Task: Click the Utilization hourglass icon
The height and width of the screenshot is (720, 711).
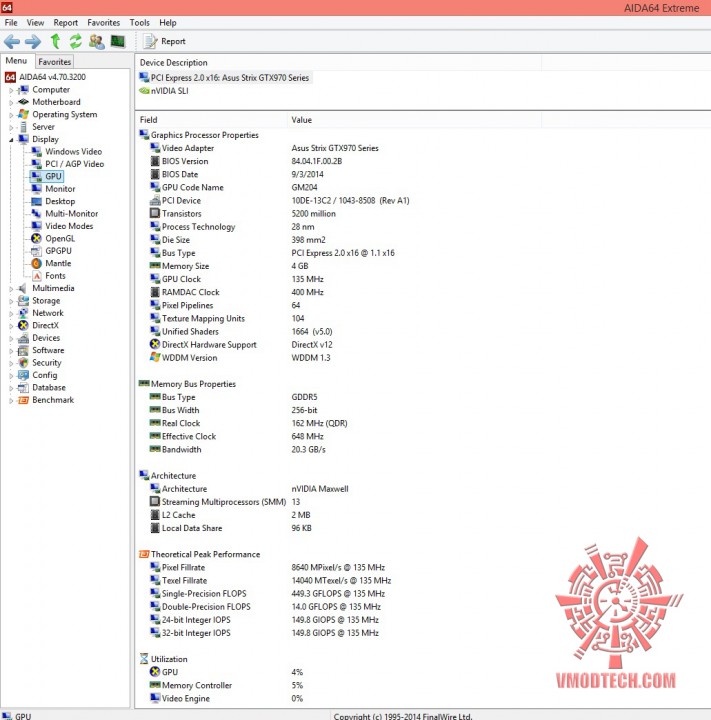Action: coord(144,659)
